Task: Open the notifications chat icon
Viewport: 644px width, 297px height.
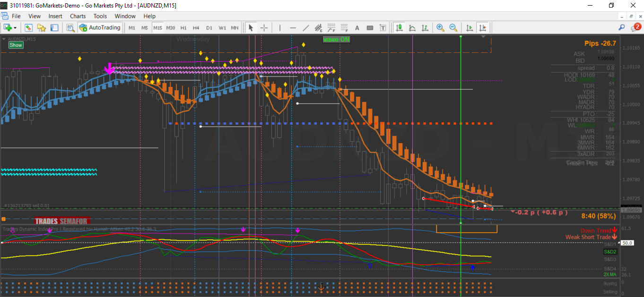Action: pos(635,27)
